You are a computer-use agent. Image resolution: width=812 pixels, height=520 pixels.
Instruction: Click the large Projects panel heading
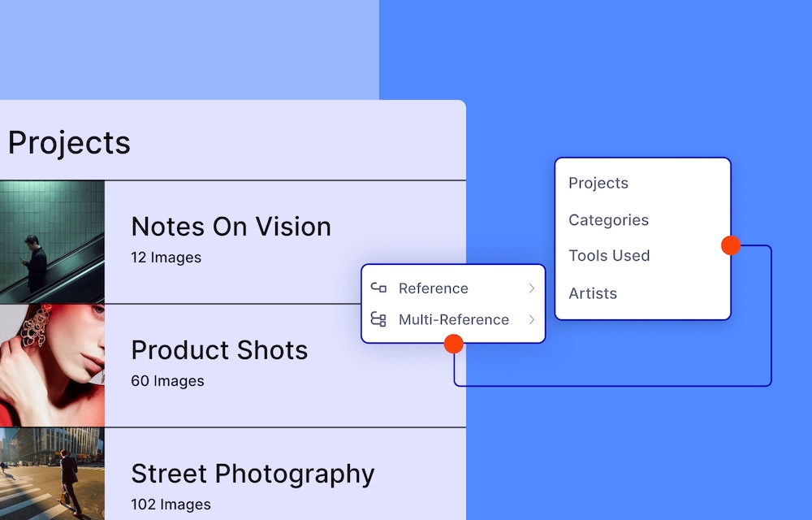[69, 143]
